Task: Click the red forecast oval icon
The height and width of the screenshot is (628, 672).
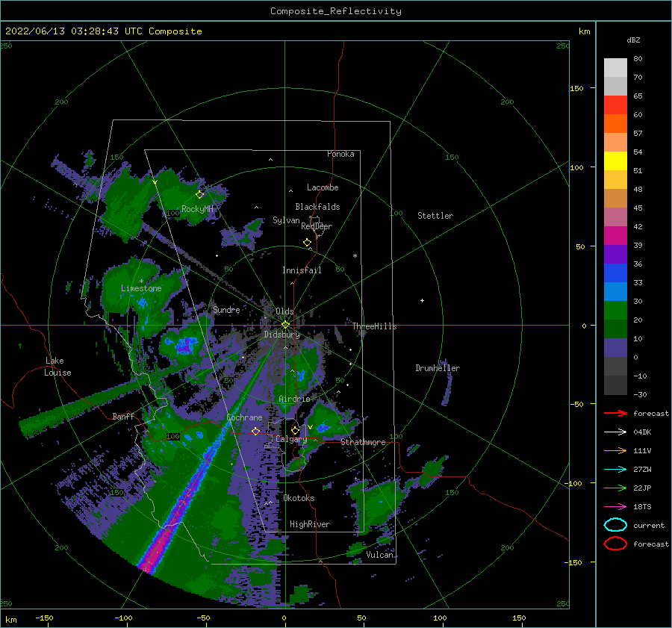Action: [x=615, y=544]
